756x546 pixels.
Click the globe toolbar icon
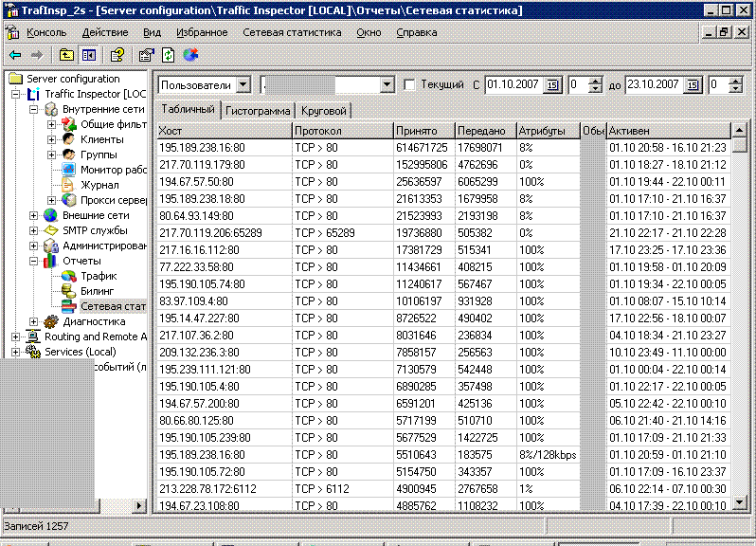click(x=190, y=55)
